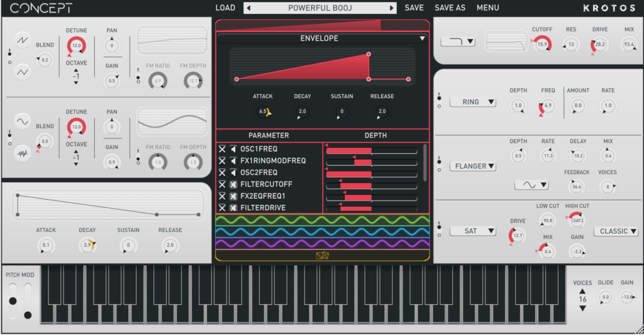
Task: Click the LOAD preset button
Action: coord(225,8)
